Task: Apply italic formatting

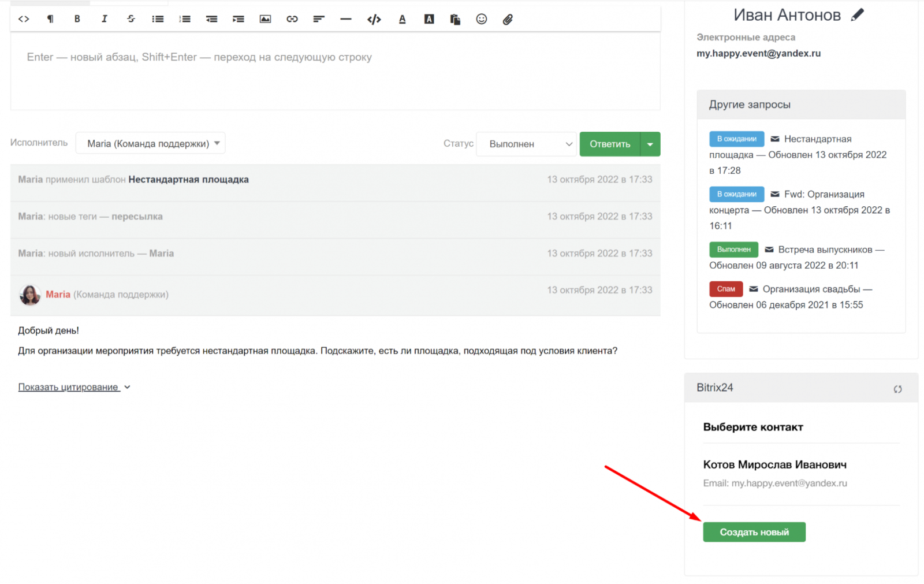Action: [104, 19]
